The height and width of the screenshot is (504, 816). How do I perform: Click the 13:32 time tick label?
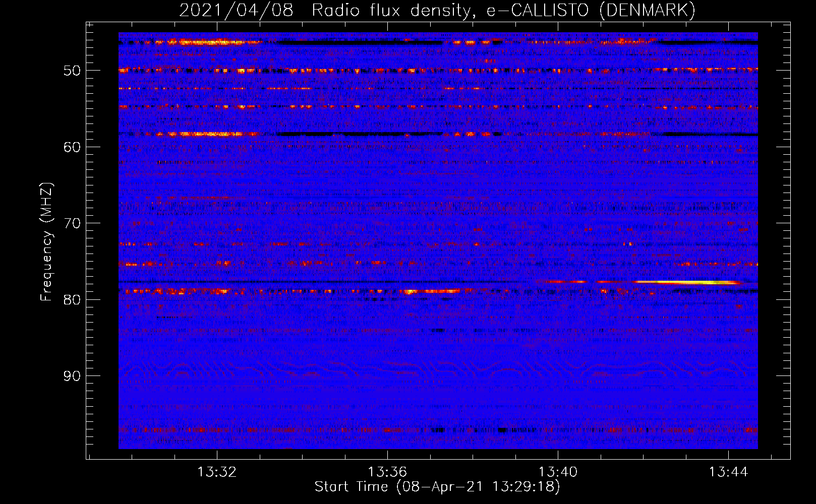pos(217,472)
